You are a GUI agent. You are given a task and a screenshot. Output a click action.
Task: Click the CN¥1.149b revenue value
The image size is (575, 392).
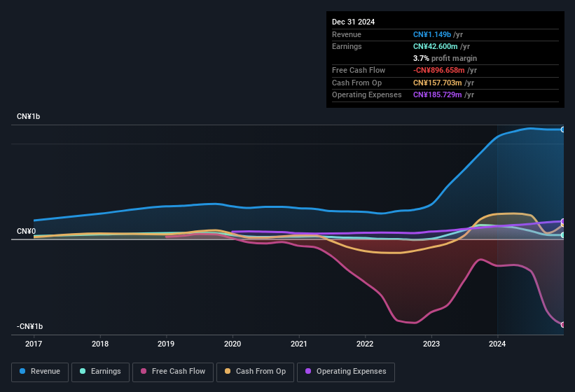click(x=432, y=34)
